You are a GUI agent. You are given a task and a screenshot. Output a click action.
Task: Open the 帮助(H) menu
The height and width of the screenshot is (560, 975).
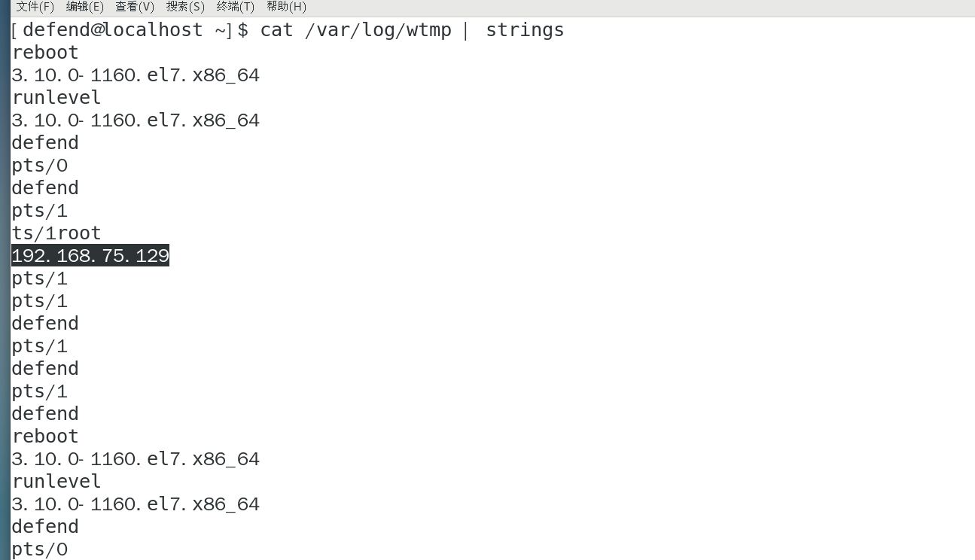coord(286,7)
